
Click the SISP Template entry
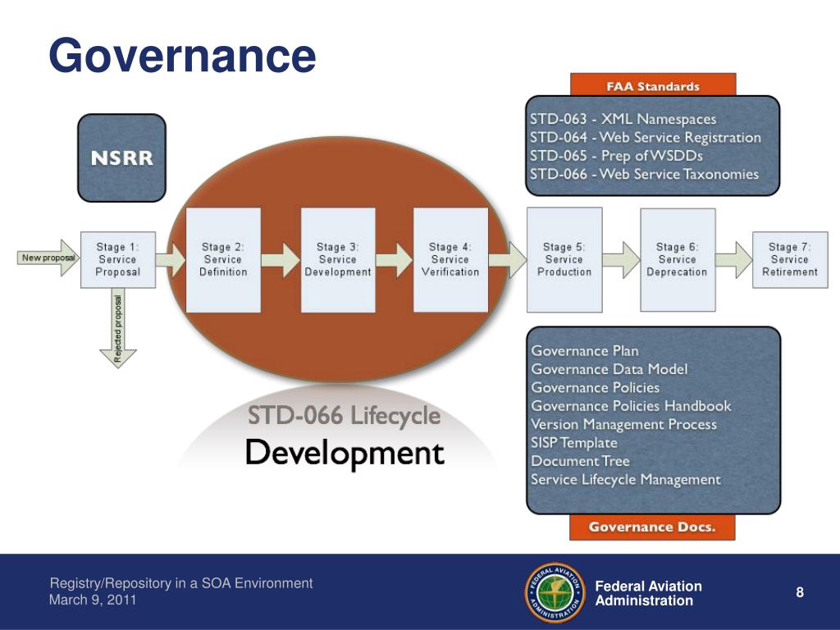(573, 442)
